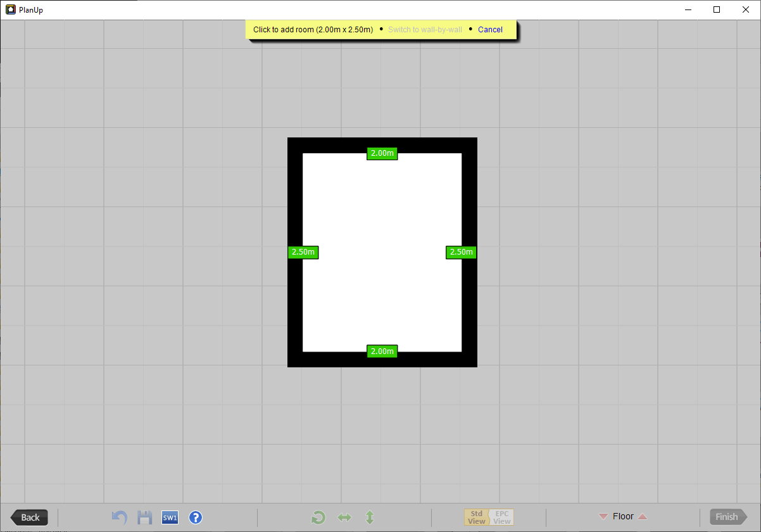Image resolution: width=761 pixels, height=532 pixels.
Task: Click the undo arrow icon
Action: click(x=119, y=517)
